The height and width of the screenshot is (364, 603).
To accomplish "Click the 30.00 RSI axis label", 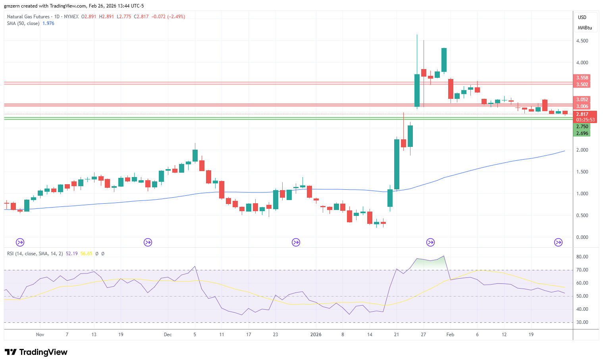I will point(582,322).
